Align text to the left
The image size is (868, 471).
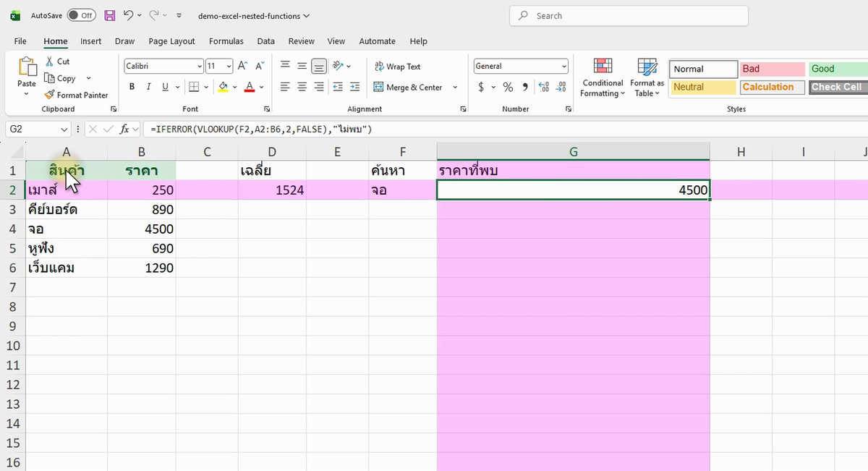pyautogui.click(x=285, y=87)
